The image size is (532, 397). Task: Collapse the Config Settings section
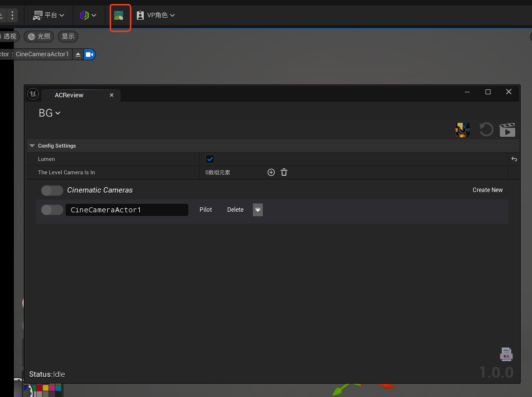click(32, 146)
